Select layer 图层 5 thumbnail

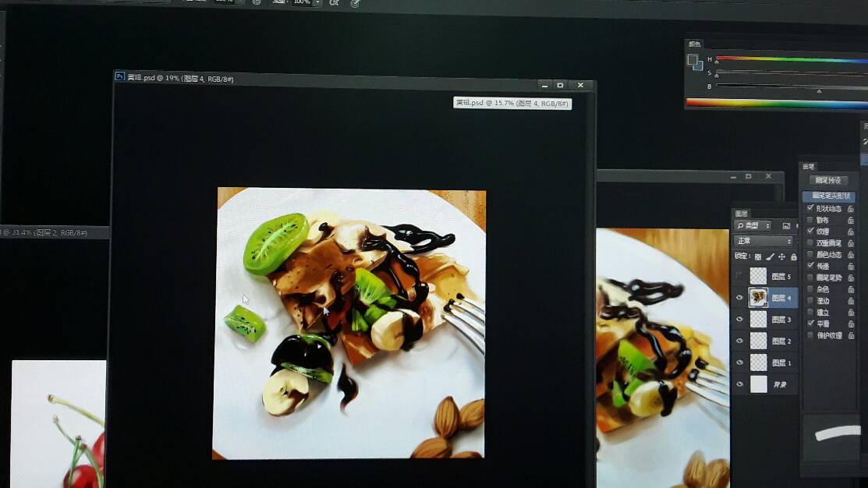pyautogui.click(x=758, y=275)
